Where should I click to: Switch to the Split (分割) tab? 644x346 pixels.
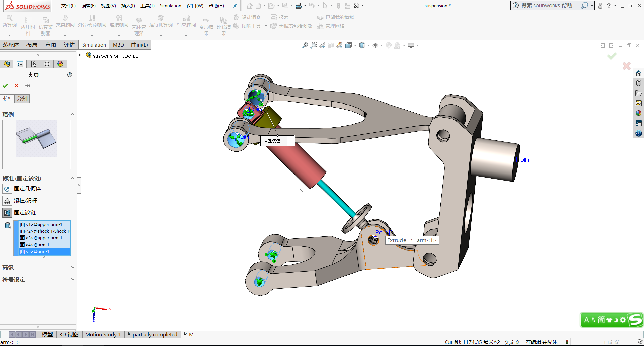pyautogui.click(x=22, y=99)
